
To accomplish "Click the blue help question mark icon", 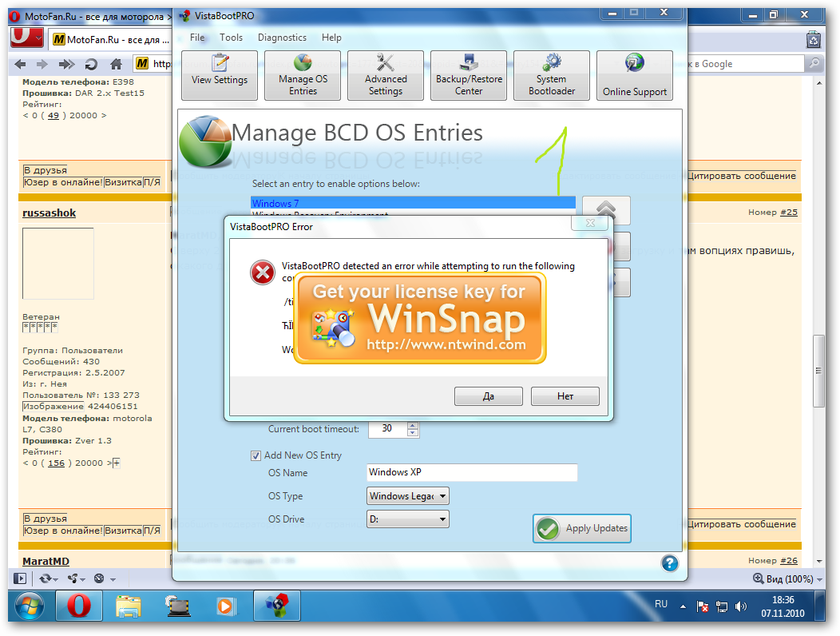I will tap(670, 563).
